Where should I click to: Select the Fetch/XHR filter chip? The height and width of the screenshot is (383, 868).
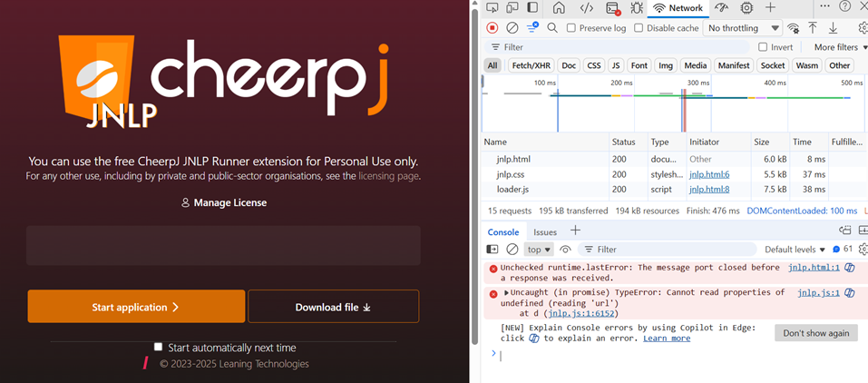click(532, 65)
